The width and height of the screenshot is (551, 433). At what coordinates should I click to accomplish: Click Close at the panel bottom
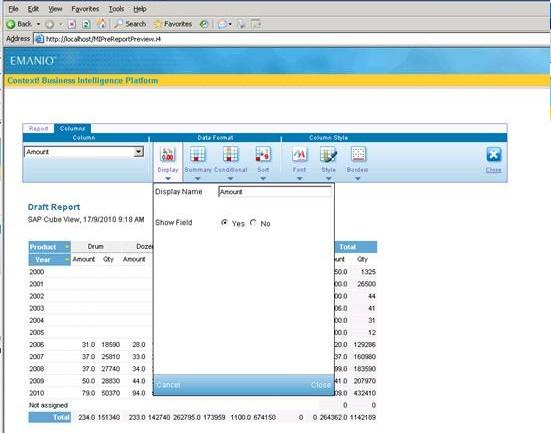click(320, 385)
